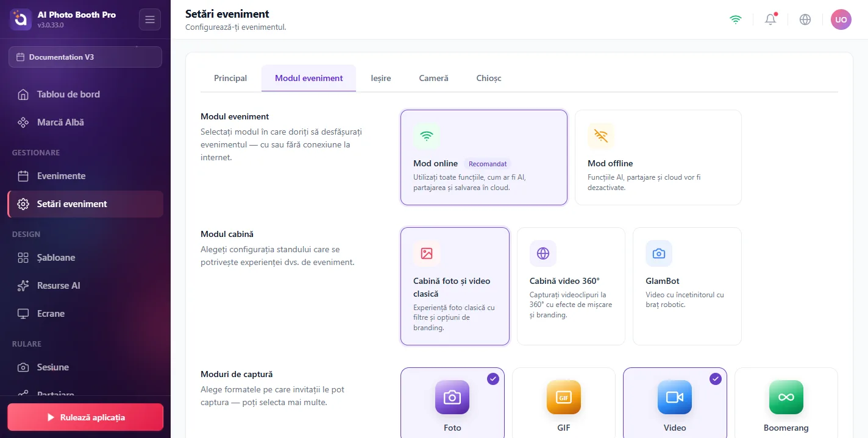Select Setări eveniment in the sidebar
The width and height of the screenshot is (868, 438).
pos(85,204)
